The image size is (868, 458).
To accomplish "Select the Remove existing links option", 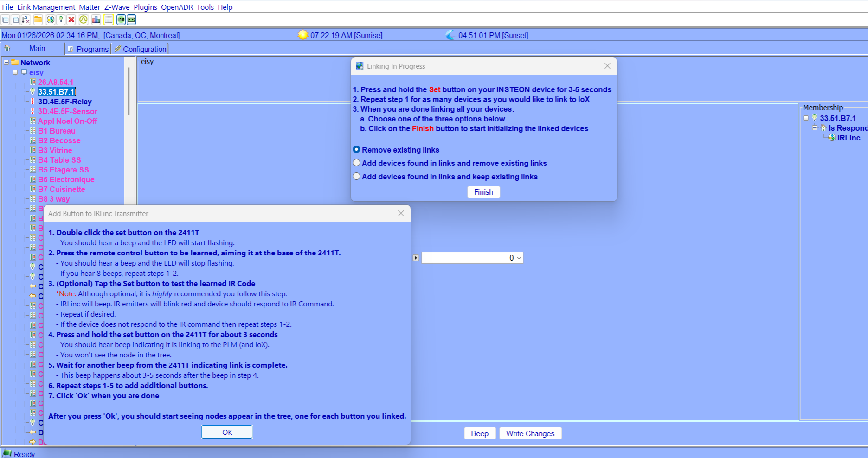I will pos(356,150).
